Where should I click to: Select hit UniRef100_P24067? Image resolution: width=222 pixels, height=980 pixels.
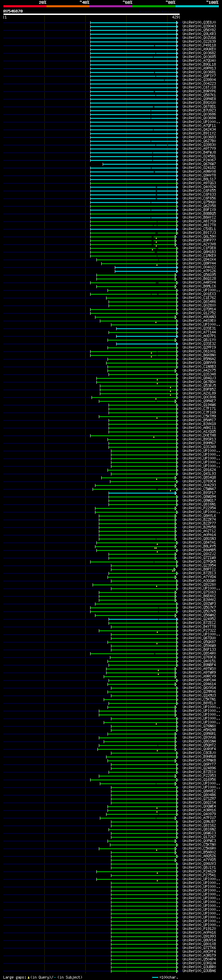pyautogui.click(x=199, y=160)
